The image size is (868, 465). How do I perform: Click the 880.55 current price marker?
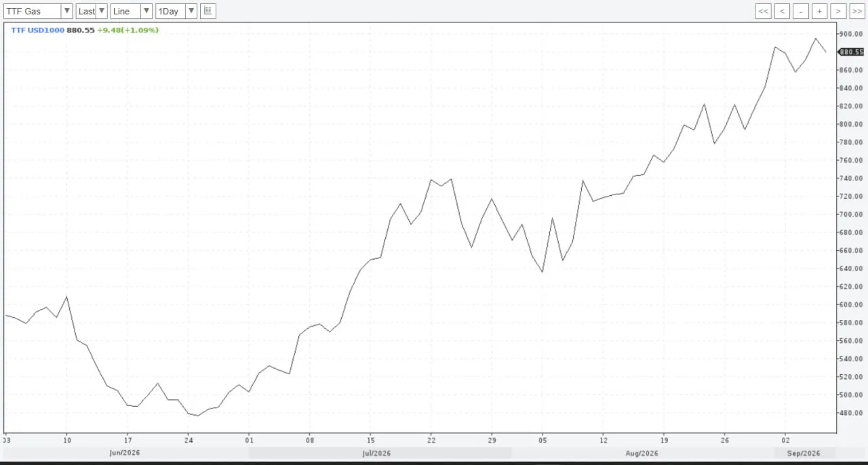coord(851,52)
